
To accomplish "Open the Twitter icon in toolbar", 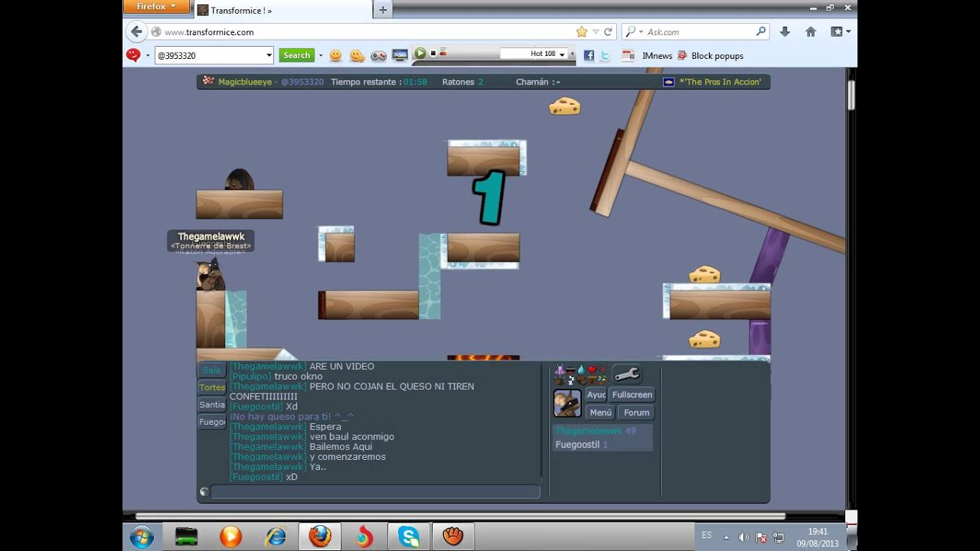I will click(605, 55).
